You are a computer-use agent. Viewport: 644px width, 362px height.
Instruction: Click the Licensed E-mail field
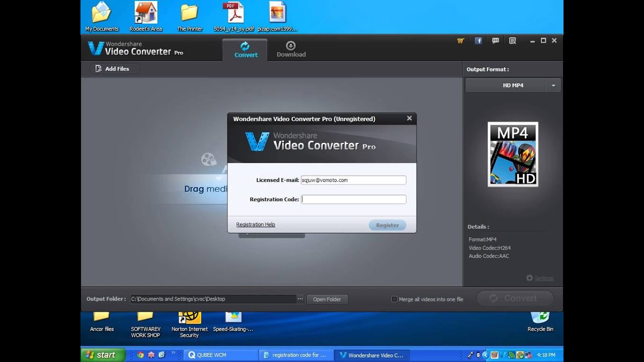coord(353,180)
